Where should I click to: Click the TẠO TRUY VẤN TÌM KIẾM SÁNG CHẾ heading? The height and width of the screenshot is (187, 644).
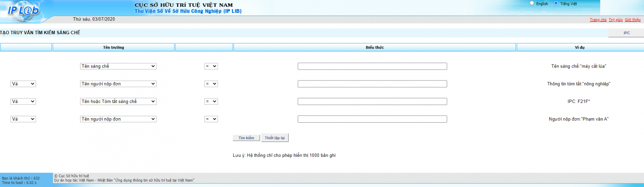40,33
